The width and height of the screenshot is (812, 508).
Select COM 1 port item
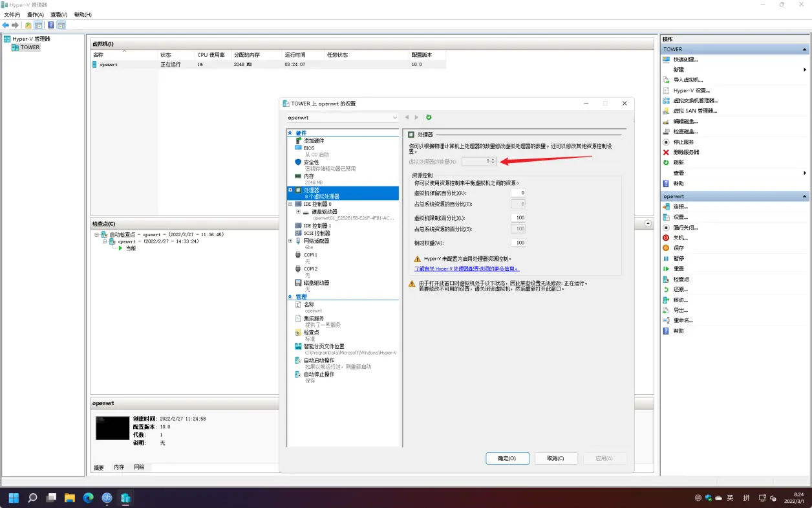click(310, 255)
